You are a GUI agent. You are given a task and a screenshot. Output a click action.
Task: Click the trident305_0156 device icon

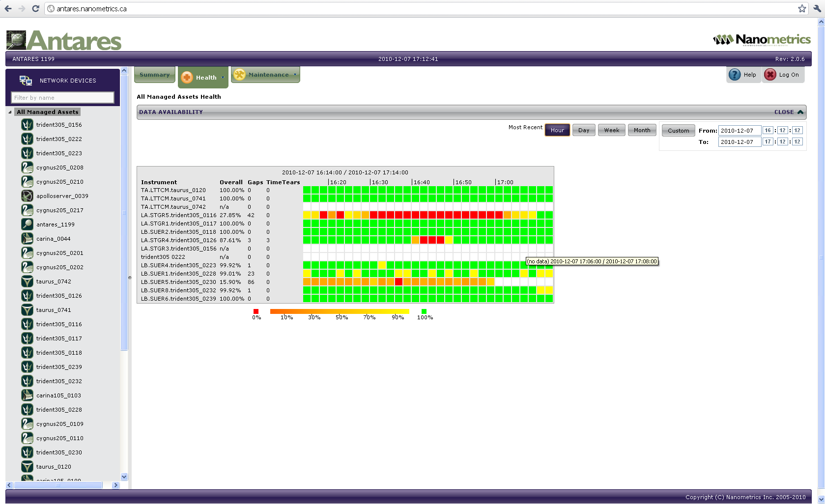27,125
